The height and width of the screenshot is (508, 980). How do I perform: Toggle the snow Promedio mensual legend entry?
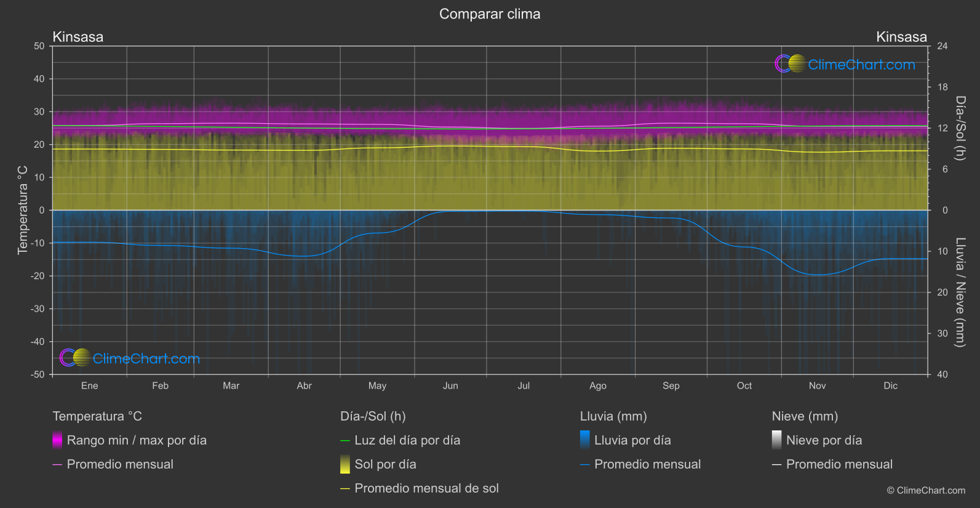click(839, 464)
